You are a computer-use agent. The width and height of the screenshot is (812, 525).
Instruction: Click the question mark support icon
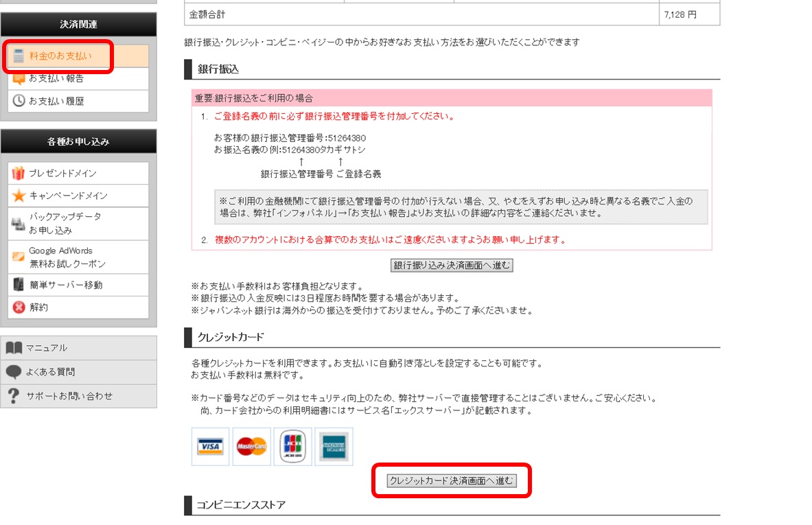point(14,396)
